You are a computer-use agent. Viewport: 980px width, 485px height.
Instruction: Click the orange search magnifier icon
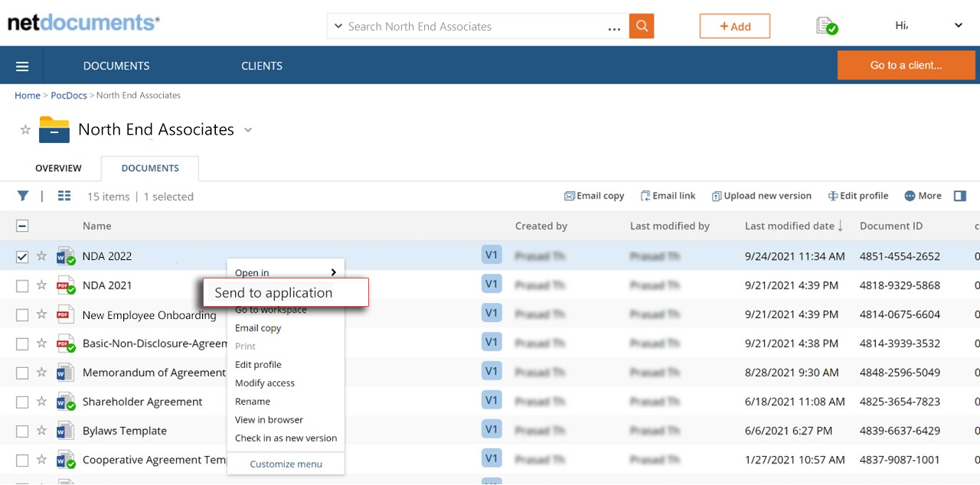point(642,26)
